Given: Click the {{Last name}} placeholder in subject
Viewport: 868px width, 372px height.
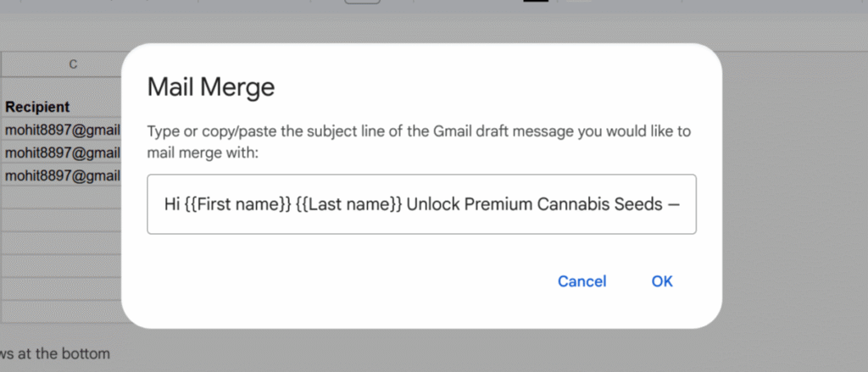Looking at the screenshot, I should pyautogui.click(x=348, y=204).
